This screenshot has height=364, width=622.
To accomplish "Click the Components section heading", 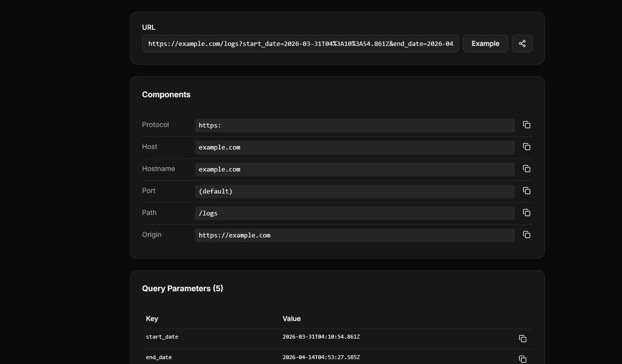I will [166, 94].
